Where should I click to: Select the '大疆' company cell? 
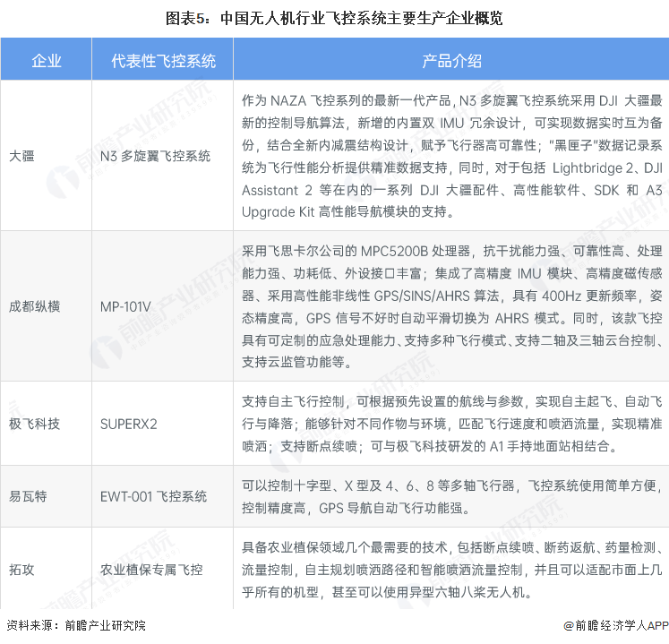point(46,156)
